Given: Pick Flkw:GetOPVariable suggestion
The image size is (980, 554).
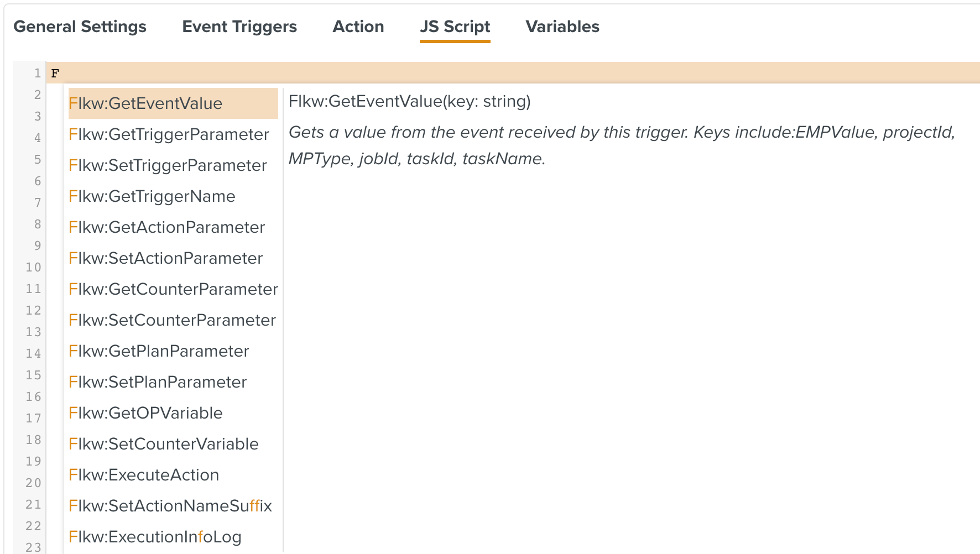Looking at the screenshot, I should [145, 412].
